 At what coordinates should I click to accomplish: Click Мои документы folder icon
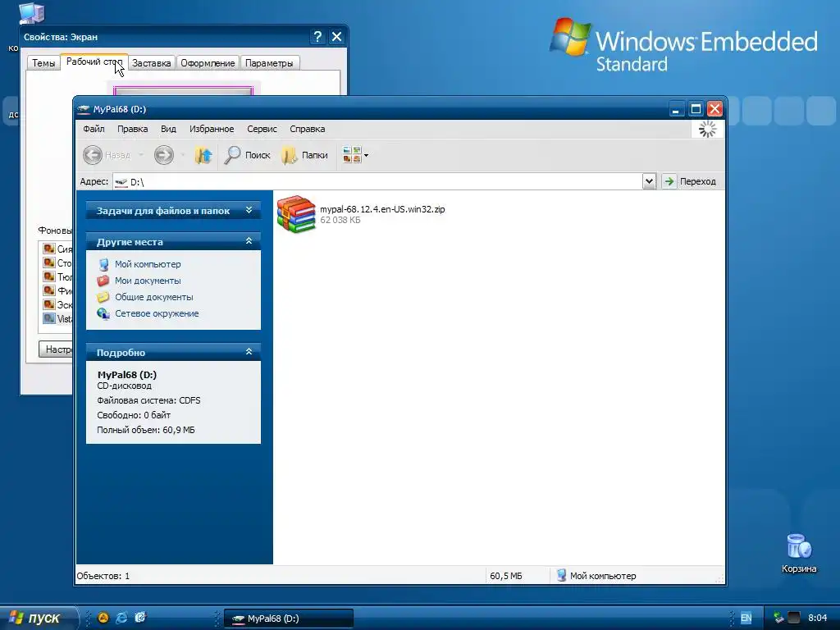click(103, 281)
